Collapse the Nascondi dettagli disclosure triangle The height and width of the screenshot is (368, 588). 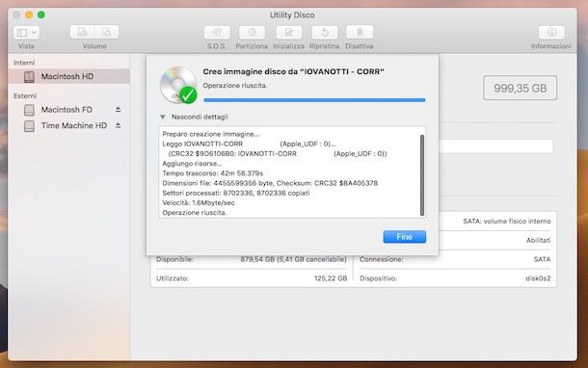click(162, 117)
